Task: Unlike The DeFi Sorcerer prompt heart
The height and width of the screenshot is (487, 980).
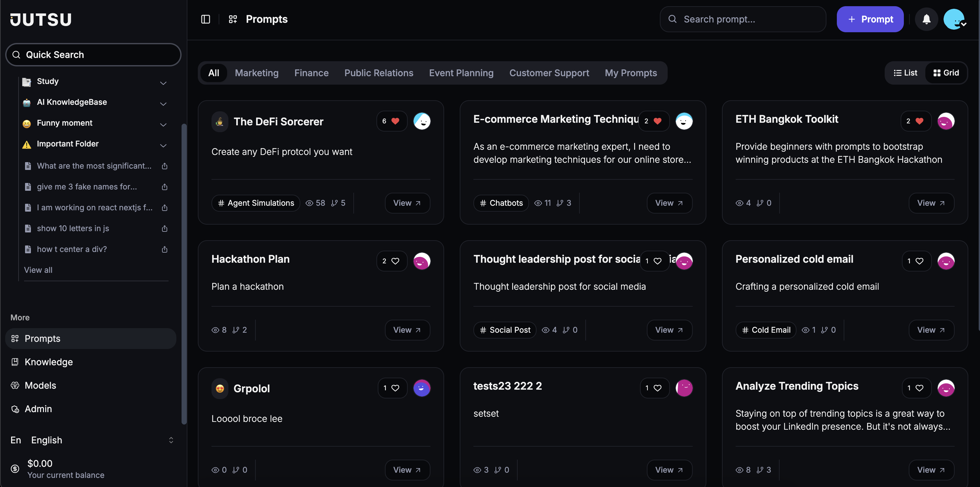Action: click(395, 121)
